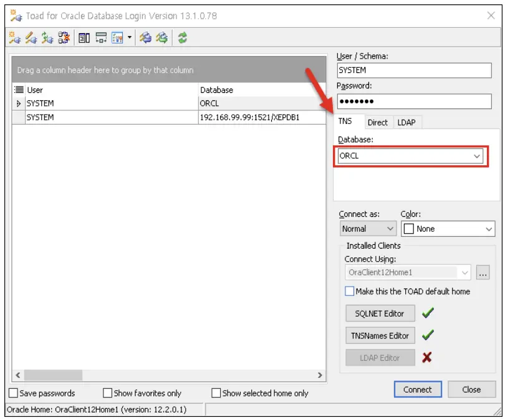Close the Toad login dialog window
The image size is (505, 420).
point(491,16)
